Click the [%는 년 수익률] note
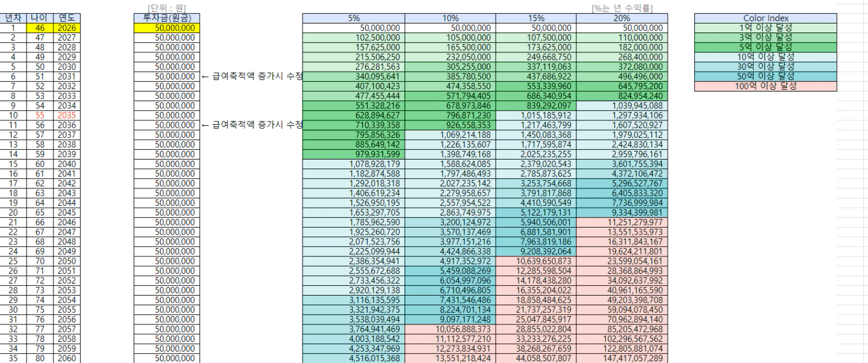This screenshot has height=363, width=868. pyautogui.click(x=623, y=8)
